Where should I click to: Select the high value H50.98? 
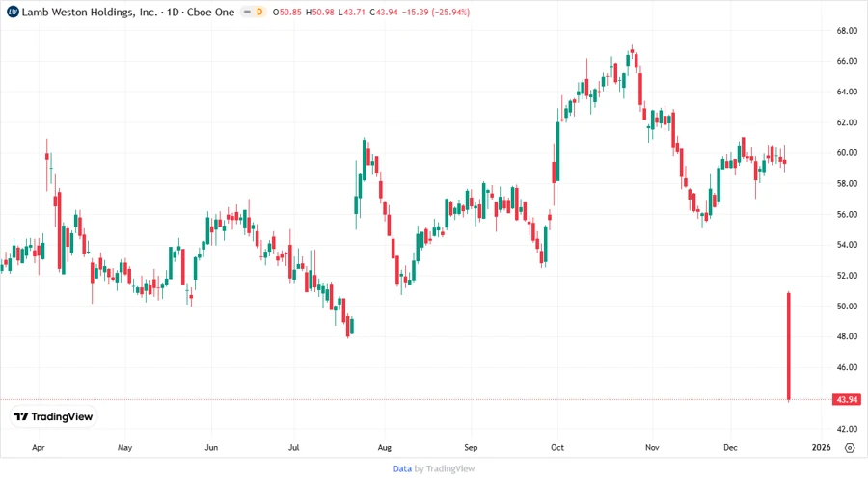point(320,12)
